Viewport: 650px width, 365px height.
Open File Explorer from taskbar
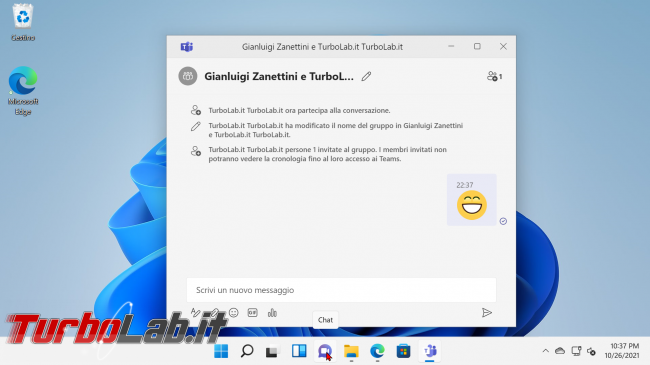351,351
